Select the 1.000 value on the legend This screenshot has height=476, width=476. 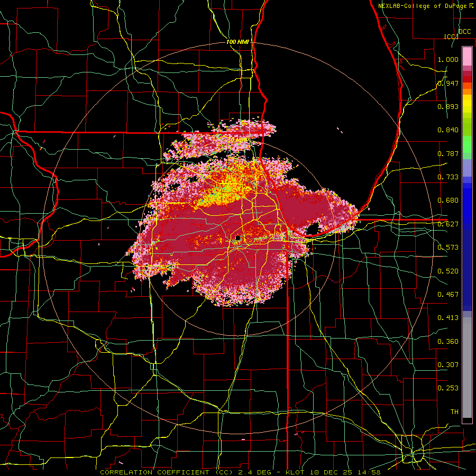448,59
